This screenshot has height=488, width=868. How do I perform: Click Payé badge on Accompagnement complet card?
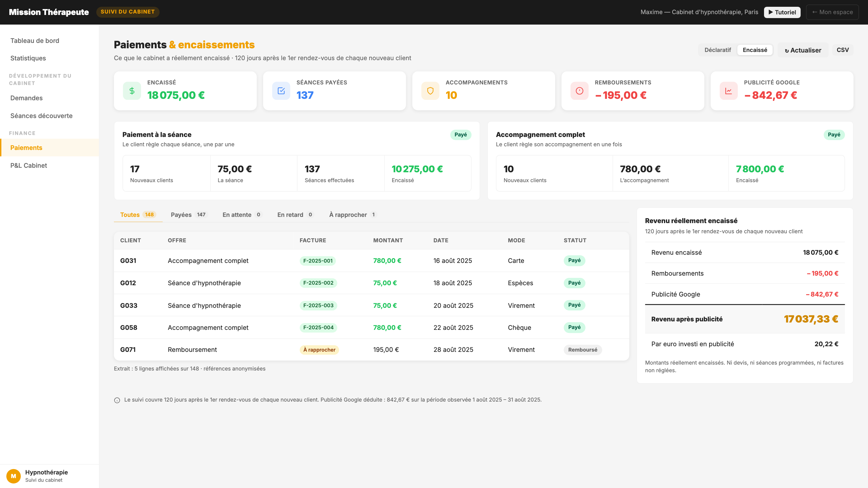(834, 135)
